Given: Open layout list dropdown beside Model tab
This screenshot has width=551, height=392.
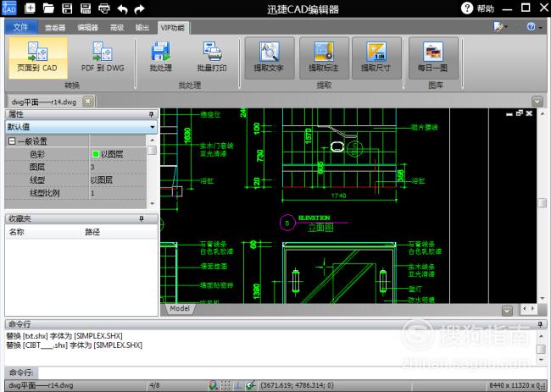Looking at the screenshot, I should tap(507, 310).
